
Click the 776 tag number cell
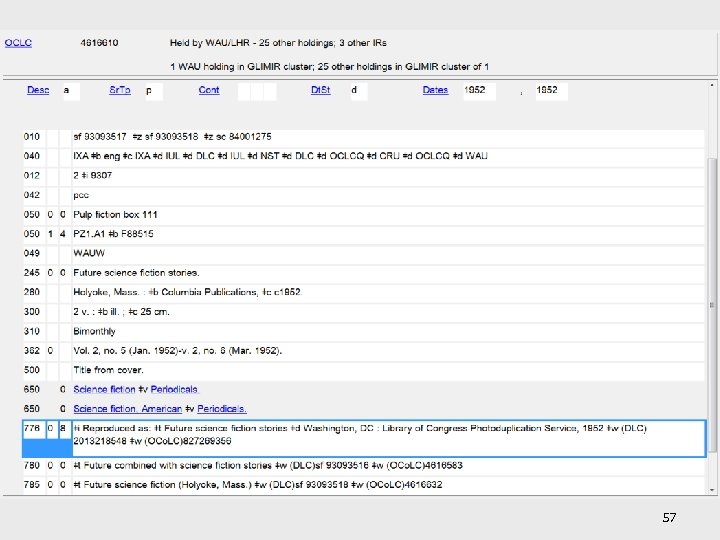pyautogui.click(x=32, y=428)
